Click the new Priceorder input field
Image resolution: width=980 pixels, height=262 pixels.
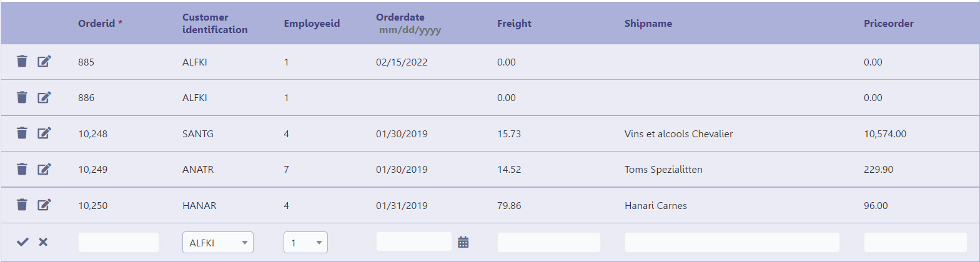915,242
